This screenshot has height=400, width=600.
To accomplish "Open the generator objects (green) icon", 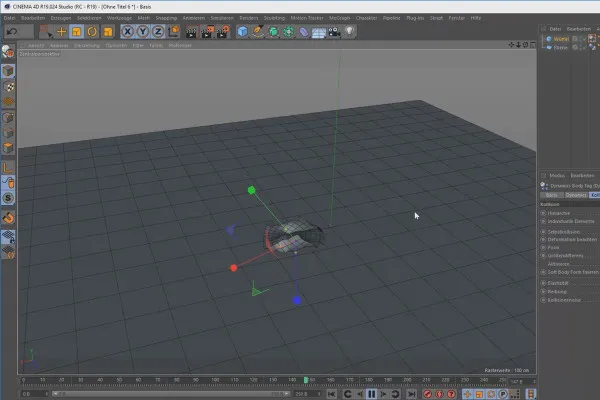I will tap(273, 32).
